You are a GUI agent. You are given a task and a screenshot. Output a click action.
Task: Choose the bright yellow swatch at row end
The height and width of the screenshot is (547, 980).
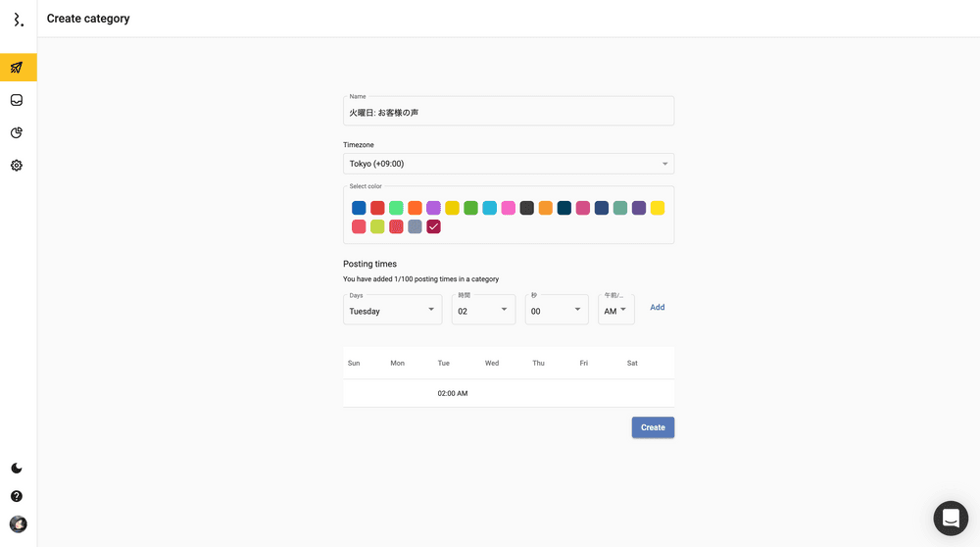click(658, 208)
